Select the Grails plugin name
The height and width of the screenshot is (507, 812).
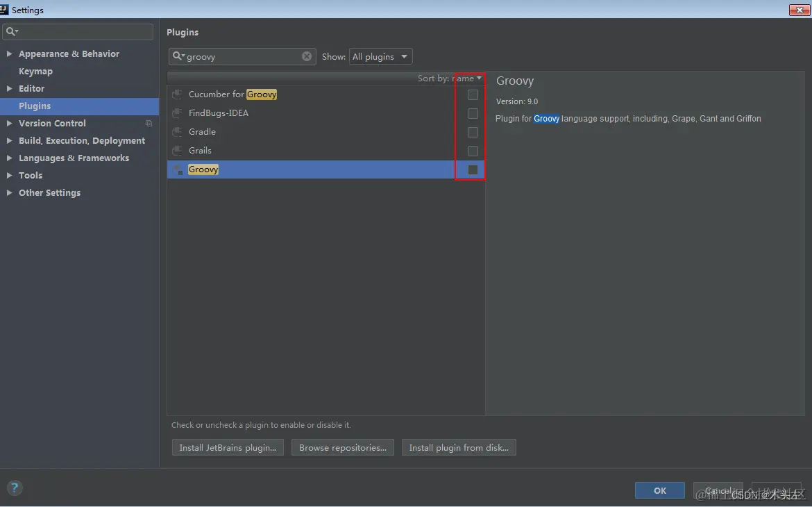[200, 150]
